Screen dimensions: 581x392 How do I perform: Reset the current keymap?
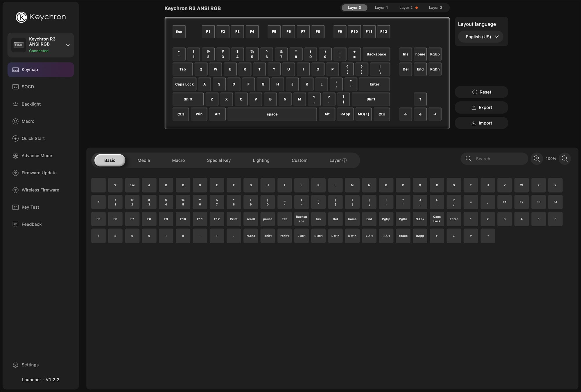tap(481, 92)
